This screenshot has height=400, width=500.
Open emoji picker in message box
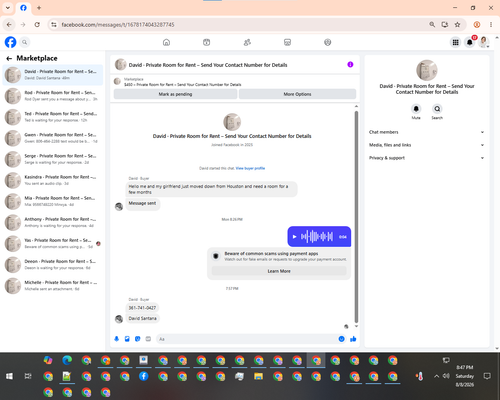tap(341, 339)
